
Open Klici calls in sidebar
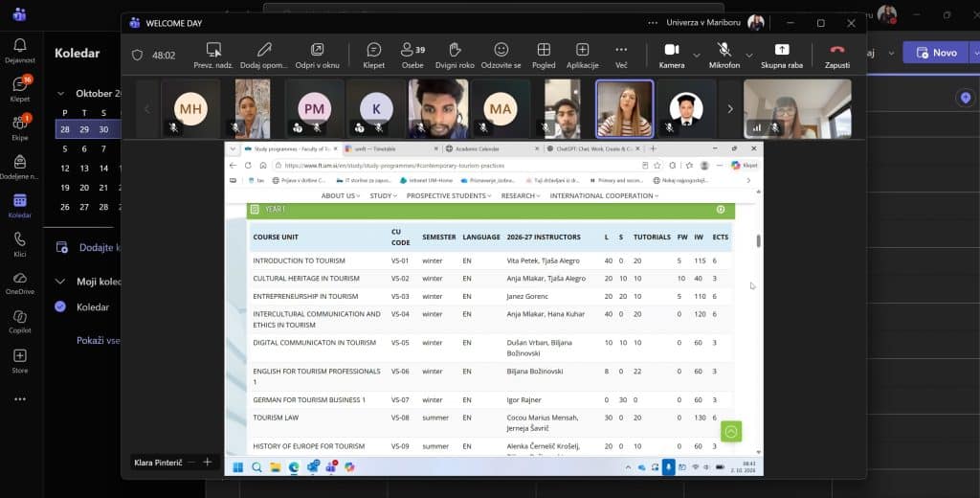19,244
